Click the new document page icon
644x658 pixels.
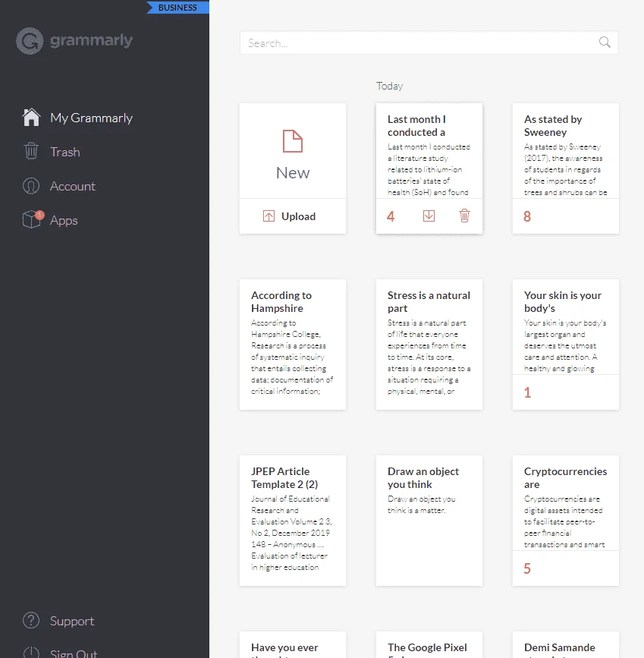coord(293,141)
